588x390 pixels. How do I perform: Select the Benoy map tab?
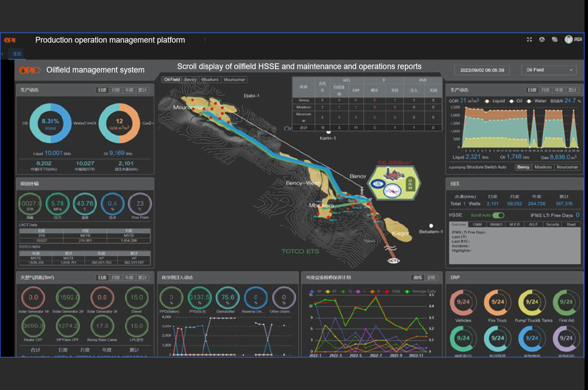191,80
